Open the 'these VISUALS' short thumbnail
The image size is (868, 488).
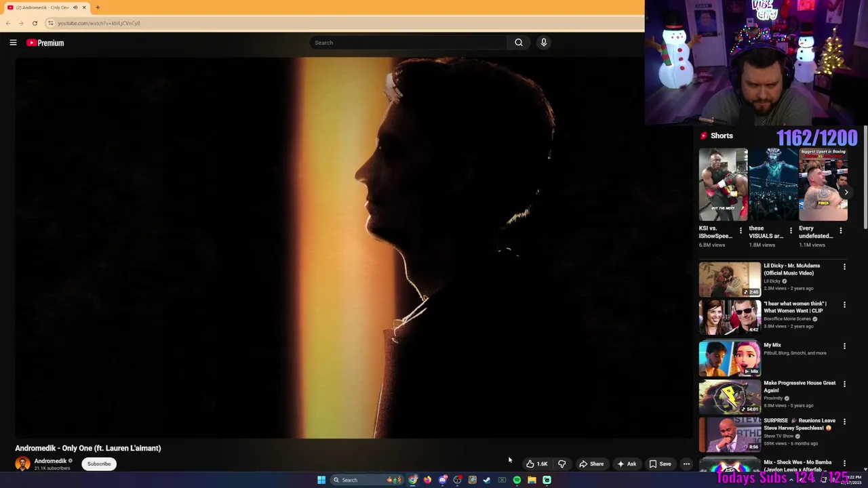(773, 184)
